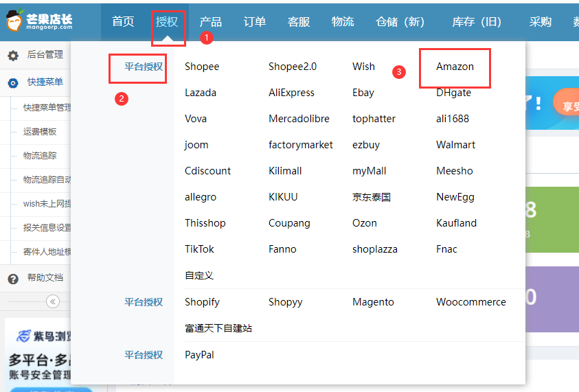Select shoplazza authorization
This screenshot has height=392, width=579.
(x=375, y=249)
